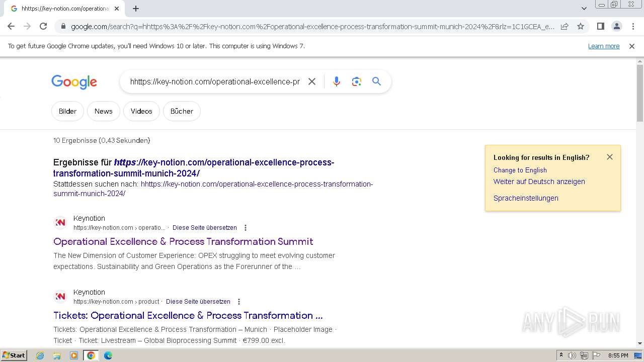
Task: Click the lock site info icon
Action: click(x=63, y=27)
